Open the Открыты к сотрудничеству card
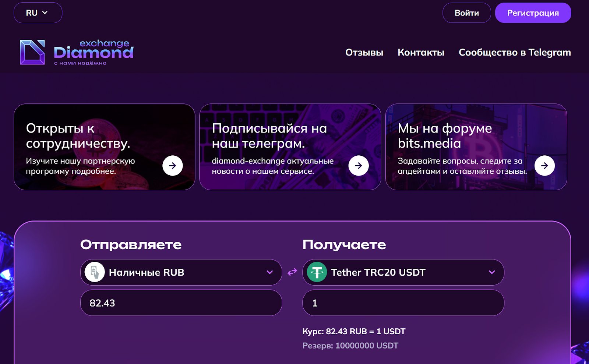 (x=105, y=147)
